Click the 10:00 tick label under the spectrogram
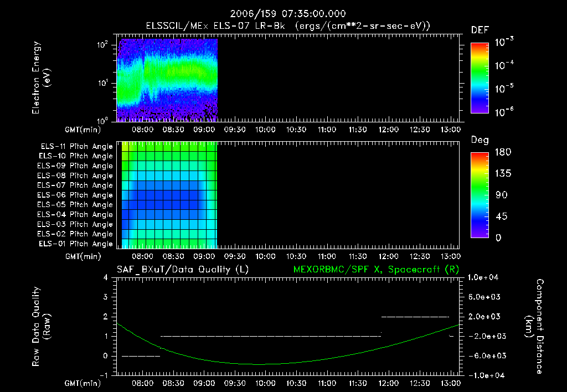 click(x=265, y=130)
